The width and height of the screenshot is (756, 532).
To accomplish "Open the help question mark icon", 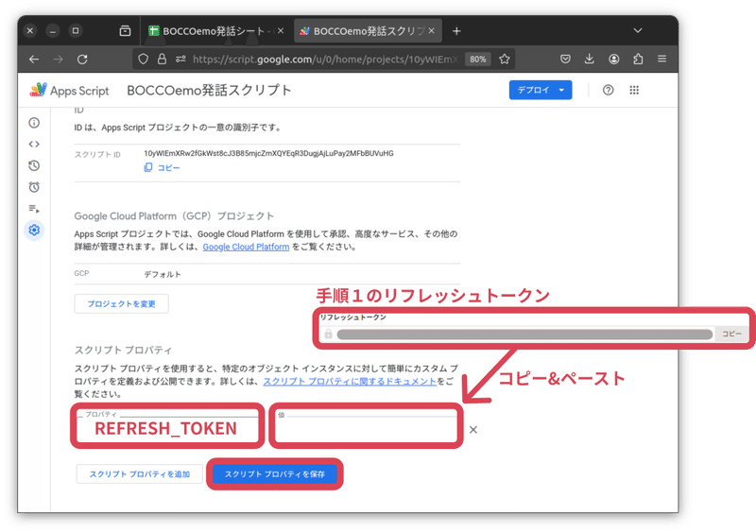I will click(608, 90).
